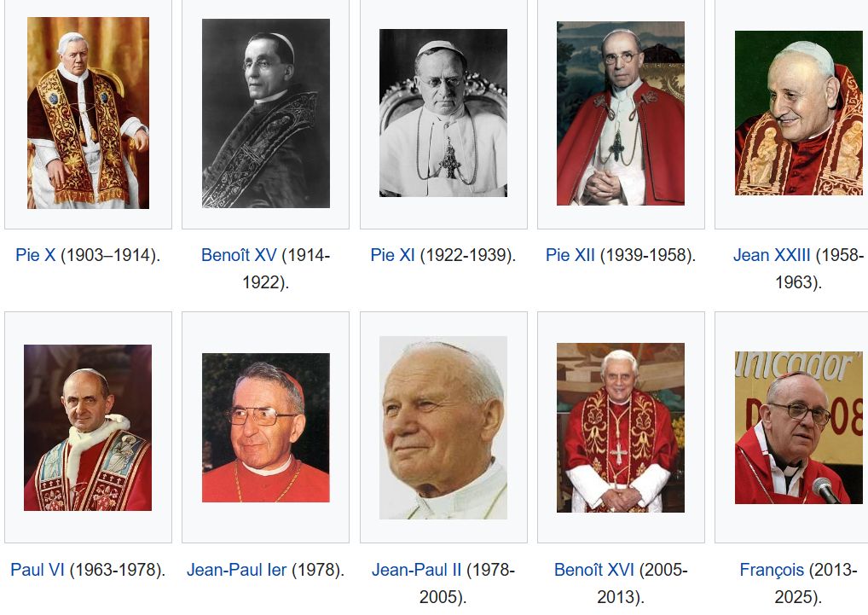868x615 pixels.
Task: Open the Jean-Paul II portrait thumbnail
Action: click(x=443, y=428)
